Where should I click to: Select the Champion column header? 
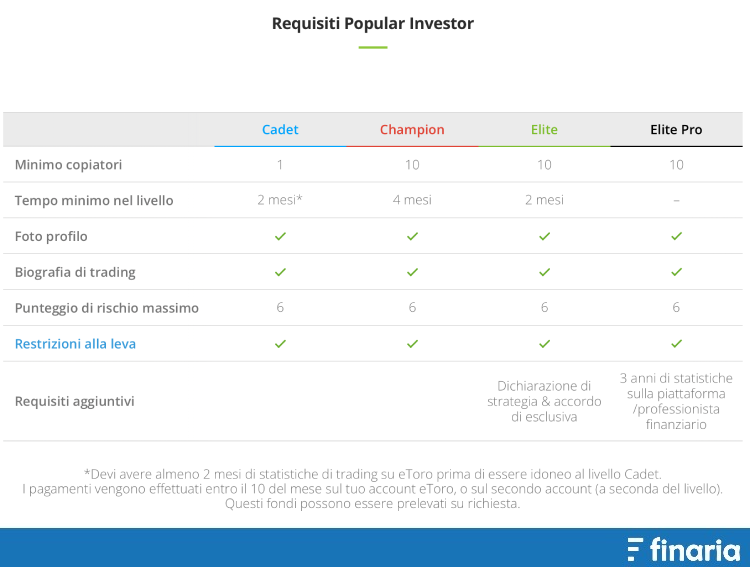click(x=412, y=130)
